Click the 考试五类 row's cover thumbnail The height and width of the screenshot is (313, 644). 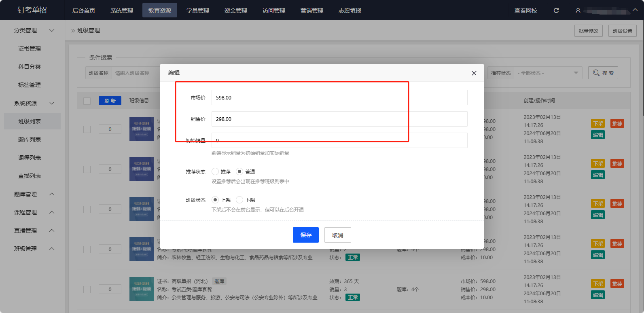click(x=142, y=289)
